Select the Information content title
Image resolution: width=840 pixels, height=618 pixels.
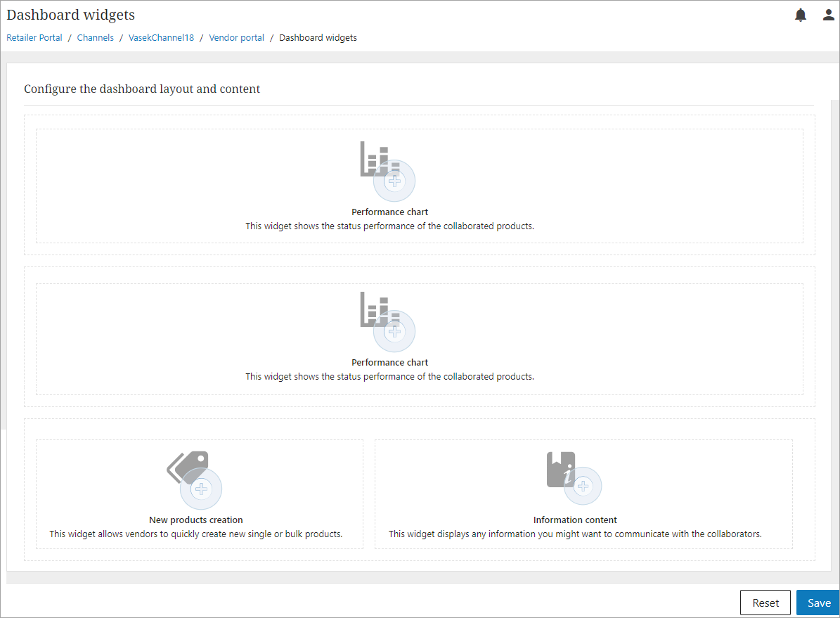click(575, 520)
